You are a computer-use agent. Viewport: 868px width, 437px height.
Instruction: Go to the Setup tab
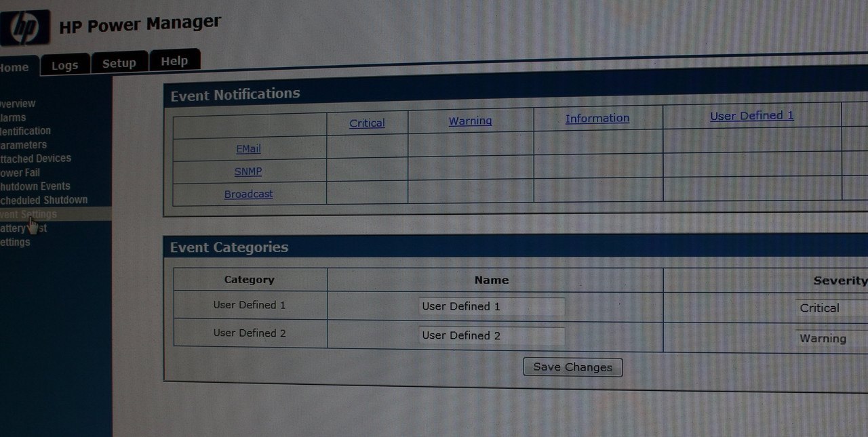119,63
